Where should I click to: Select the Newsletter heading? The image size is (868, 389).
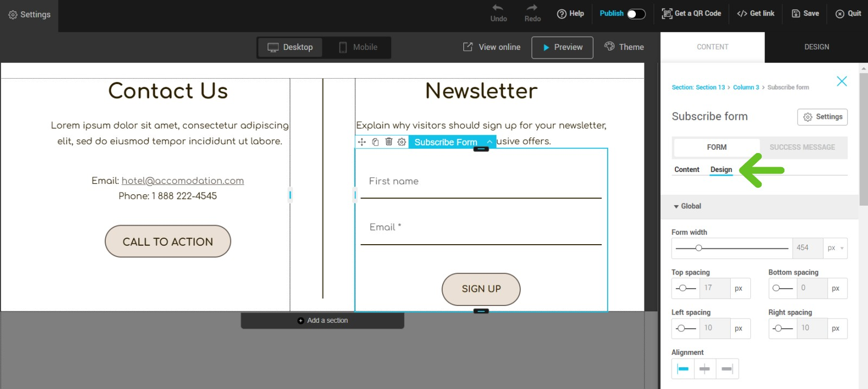481,91
